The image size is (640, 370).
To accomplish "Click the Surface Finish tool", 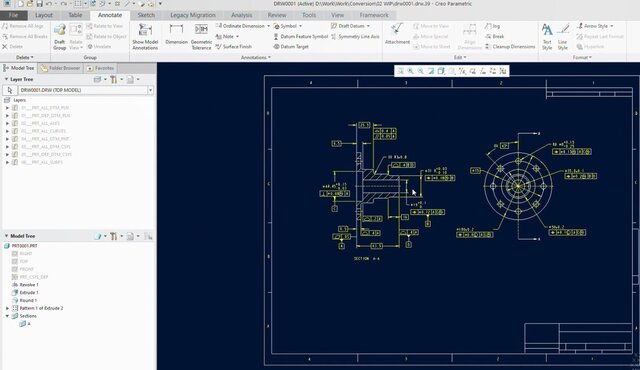I will 233,47.
